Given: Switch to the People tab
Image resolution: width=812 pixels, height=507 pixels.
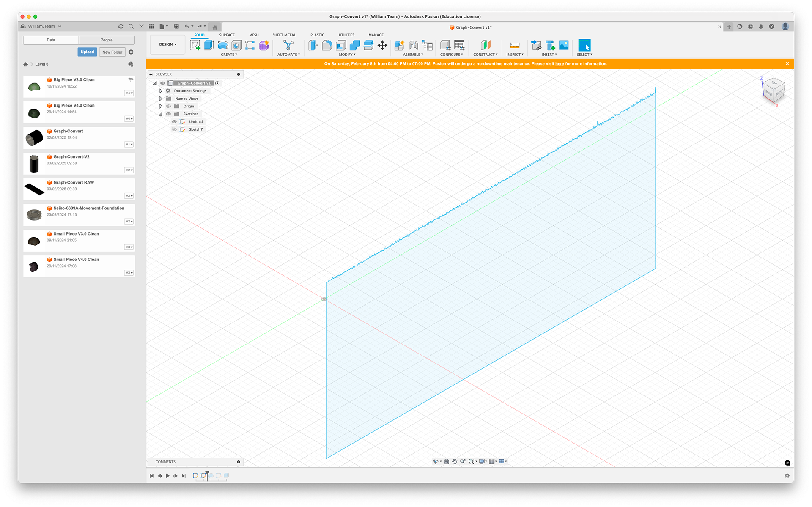Looking at the screenshot, I should click(107, 40).
